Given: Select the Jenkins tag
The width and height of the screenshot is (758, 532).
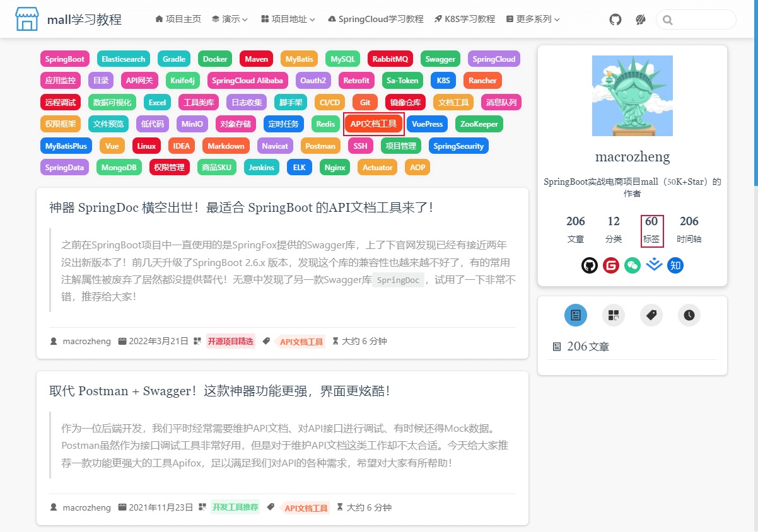Looking at the screenshot, I should point(262,168).
